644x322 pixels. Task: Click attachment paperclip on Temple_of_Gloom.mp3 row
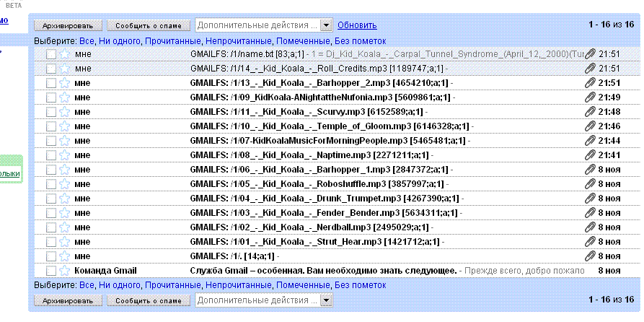pyautogui.click(x=590, y=126)
